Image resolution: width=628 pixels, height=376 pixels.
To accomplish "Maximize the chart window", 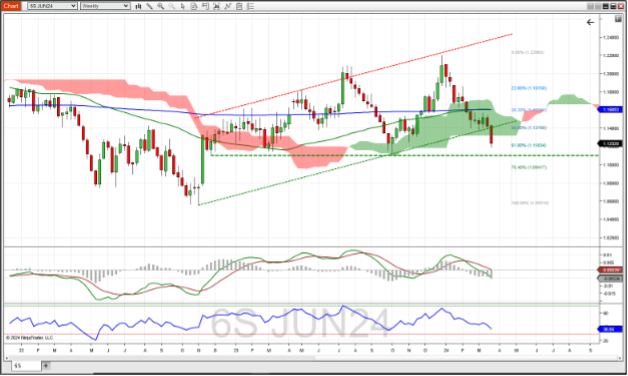I will 613,6.
